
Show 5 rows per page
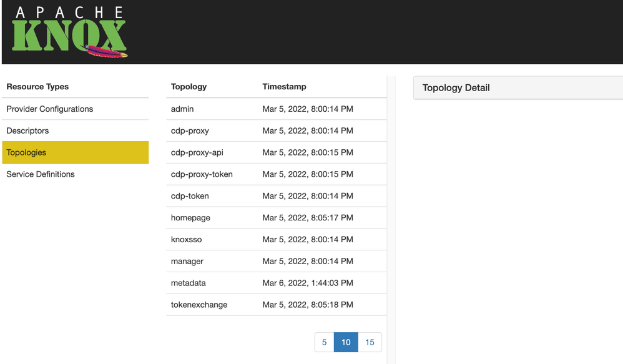tap(324, 342)
